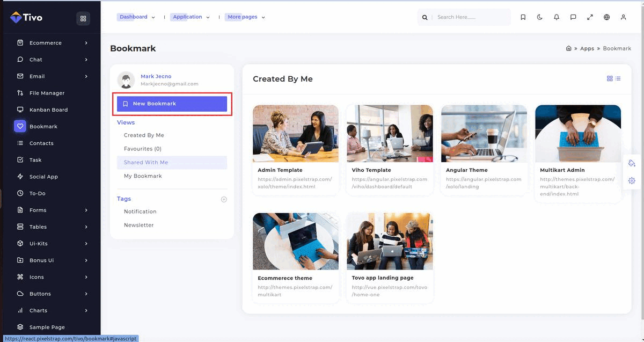Open the notifications bell icon

(x=557, y=17)
